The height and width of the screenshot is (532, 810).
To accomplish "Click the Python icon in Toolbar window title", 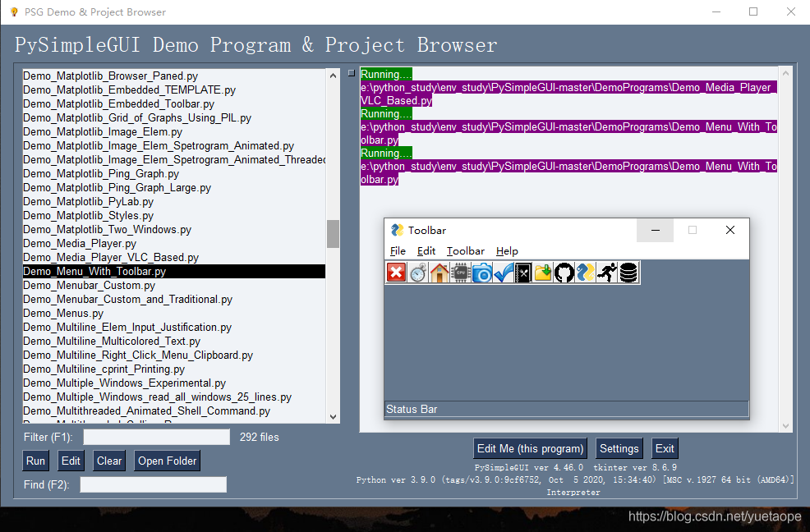I will [x=398, y=231].
